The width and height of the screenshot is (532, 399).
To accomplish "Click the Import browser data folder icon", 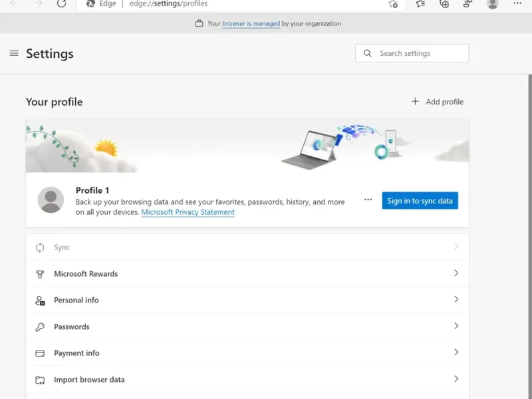I will pos(40,380).
